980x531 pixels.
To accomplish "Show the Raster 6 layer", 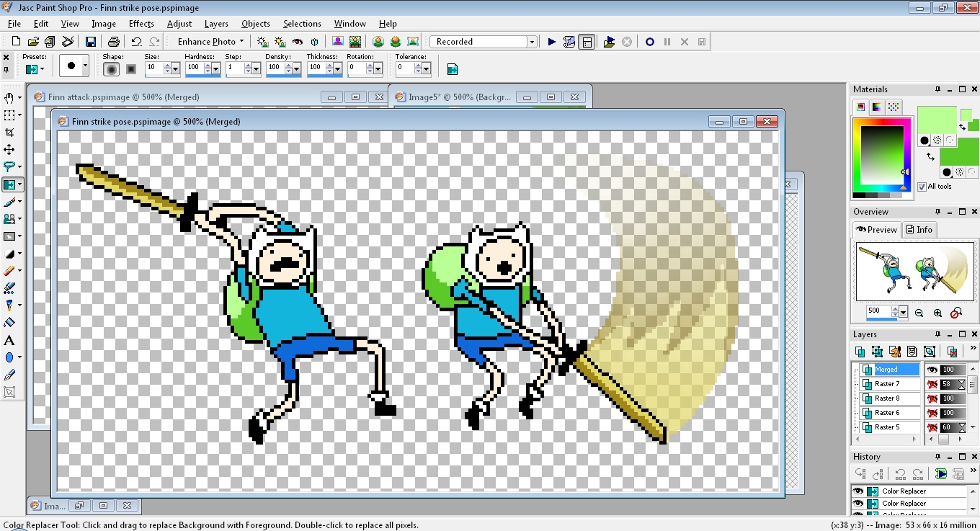I will tap(932, 413).
